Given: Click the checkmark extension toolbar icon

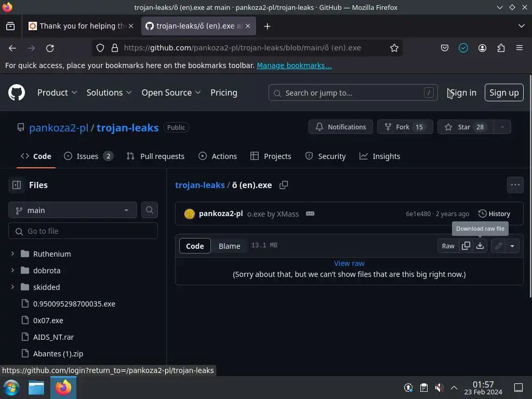Looking at the screenshot, I should [463, 48].
